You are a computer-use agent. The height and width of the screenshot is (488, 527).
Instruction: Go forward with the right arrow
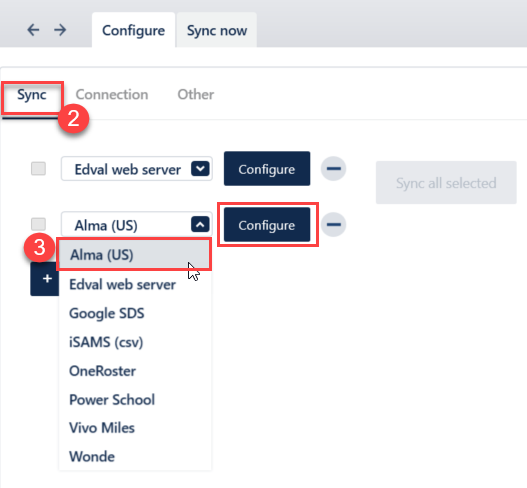(60, 30)
